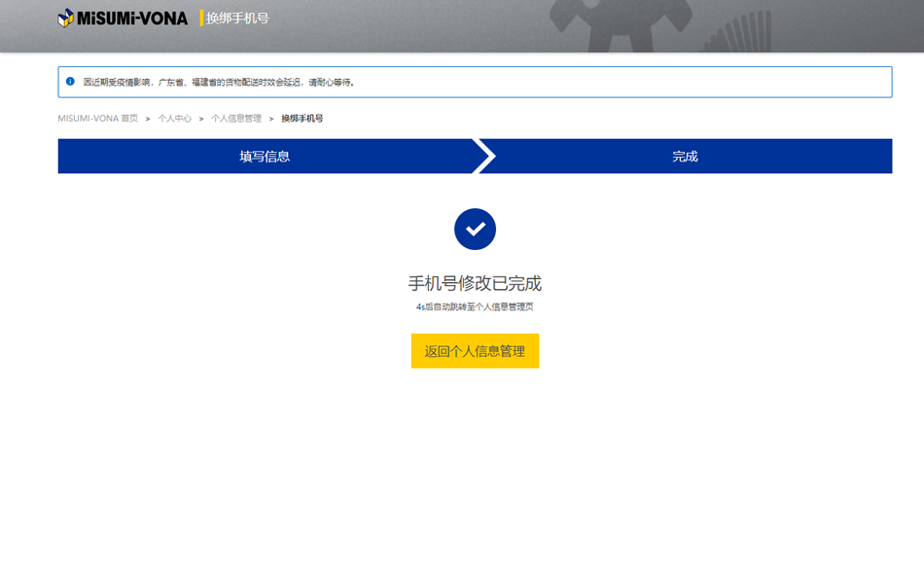
Task: Click the white chevron between the steps
Action: [484, 157]
